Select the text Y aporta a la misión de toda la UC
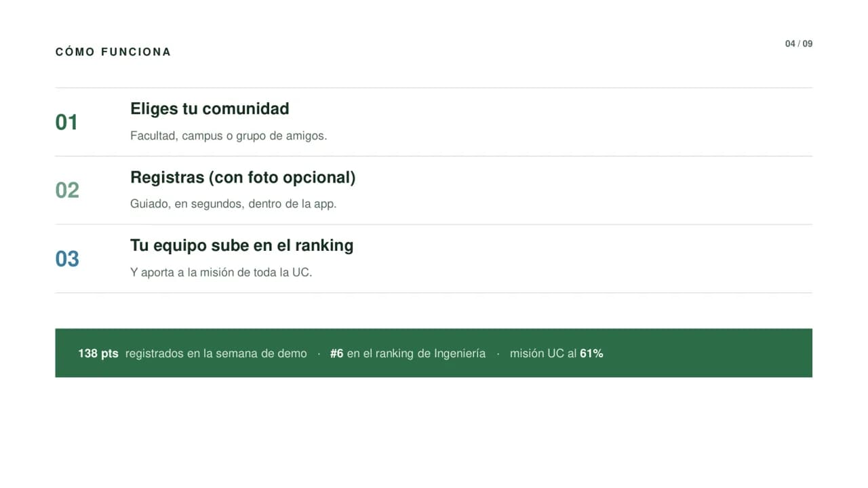This screenshot has width=868, height=488. tap(221, 272)
